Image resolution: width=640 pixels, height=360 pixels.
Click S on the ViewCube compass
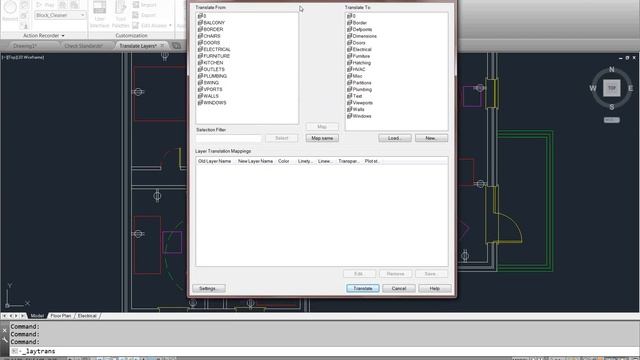pos(611,107)
